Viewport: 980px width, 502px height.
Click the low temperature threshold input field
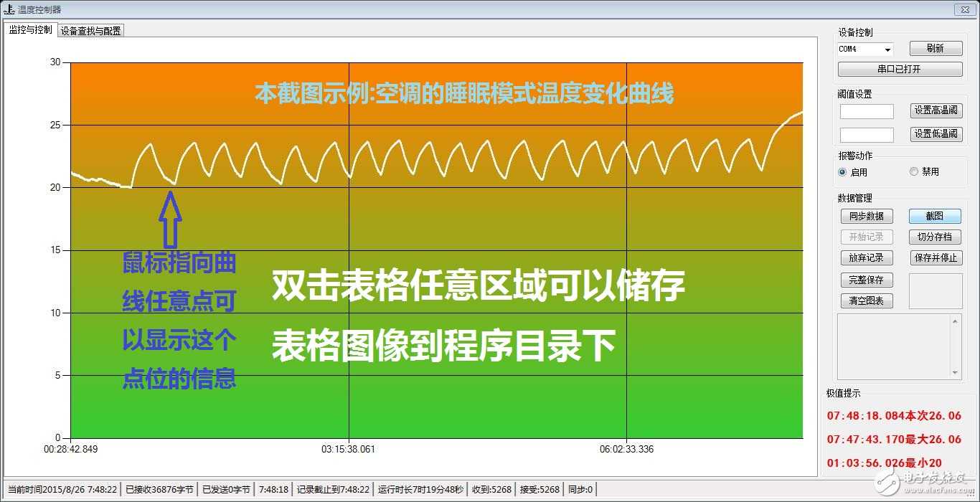(867, 135)
